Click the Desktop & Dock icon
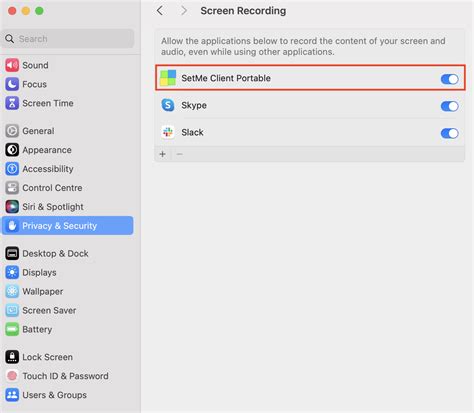Screen dimensions: 474x413 tap(12, 253)
